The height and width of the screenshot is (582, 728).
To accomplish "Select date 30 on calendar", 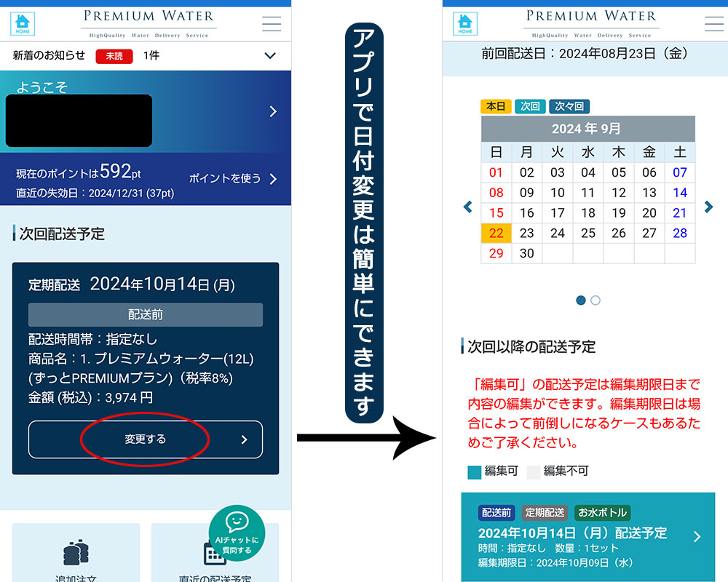I will [x=526, y=253].
